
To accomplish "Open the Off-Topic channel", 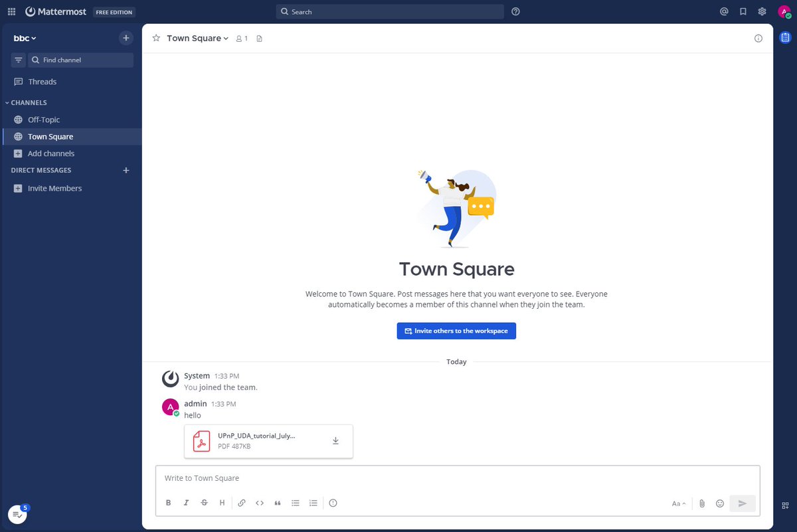I will coord(71,120).
